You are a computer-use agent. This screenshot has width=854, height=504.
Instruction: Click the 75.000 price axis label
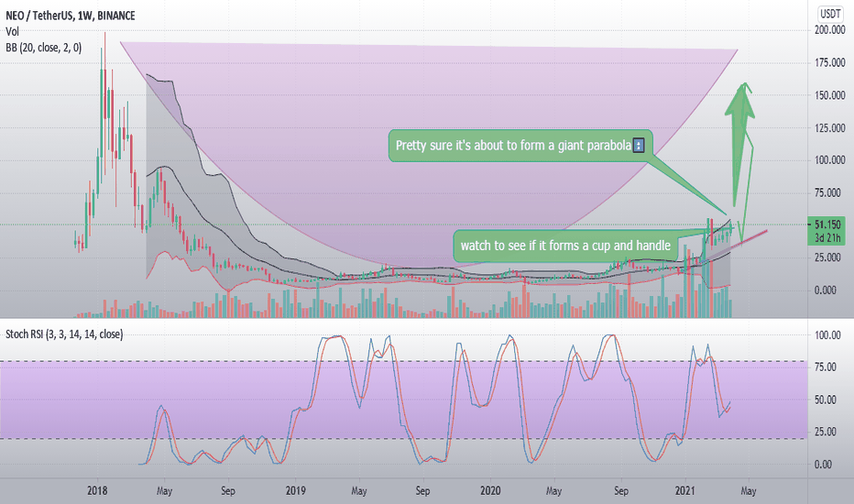827,192
